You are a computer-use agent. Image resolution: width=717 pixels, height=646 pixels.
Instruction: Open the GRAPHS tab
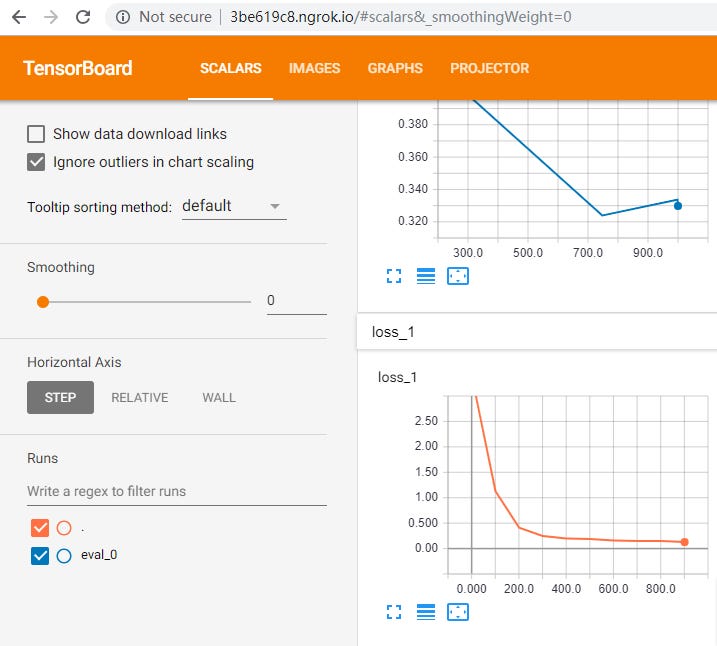pos(395,68)
